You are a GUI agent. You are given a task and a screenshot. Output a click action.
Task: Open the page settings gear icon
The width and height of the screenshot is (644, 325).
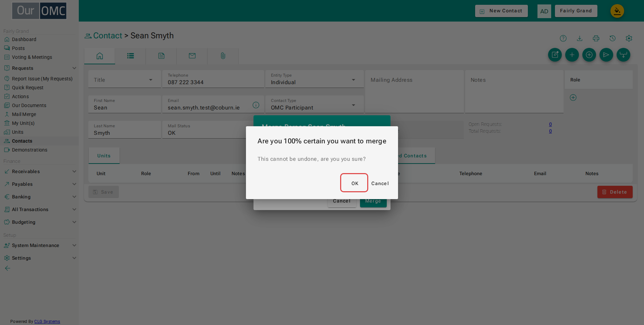[x=629, y=38]
